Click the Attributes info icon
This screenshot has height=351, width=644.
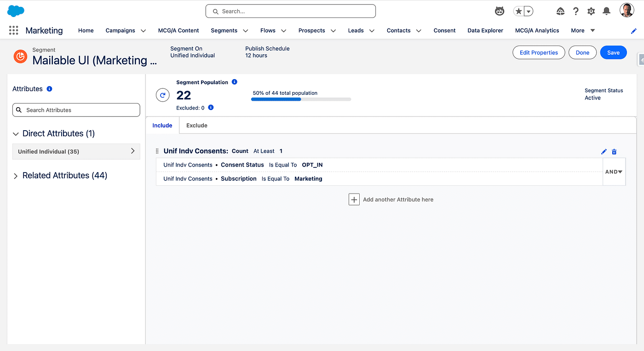tap(50, 89)
